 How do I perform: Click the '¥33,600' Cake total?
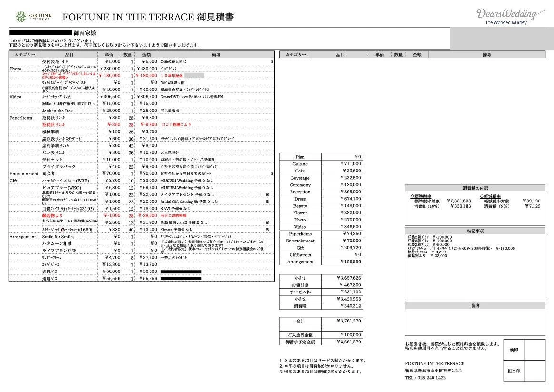pos(352,171)
